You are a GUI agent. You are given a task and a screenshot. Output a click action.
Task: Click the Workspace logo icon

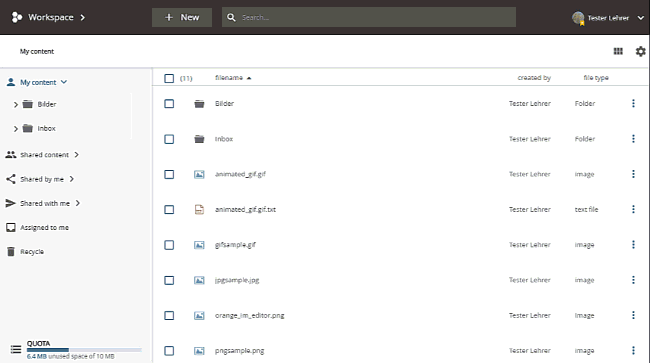point(17,17)
